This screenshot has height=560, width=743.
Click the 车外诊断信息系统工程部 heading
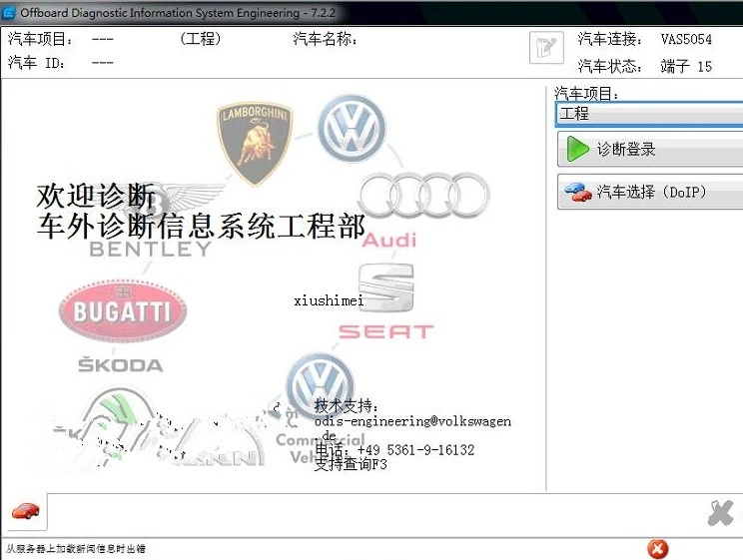(x=201, y=226)
